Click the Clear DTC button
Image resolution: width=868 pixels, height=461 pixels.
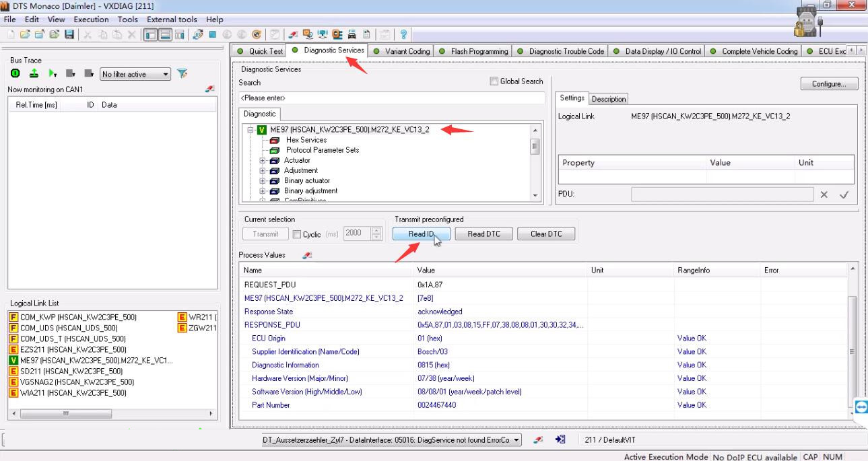point(546,234)
